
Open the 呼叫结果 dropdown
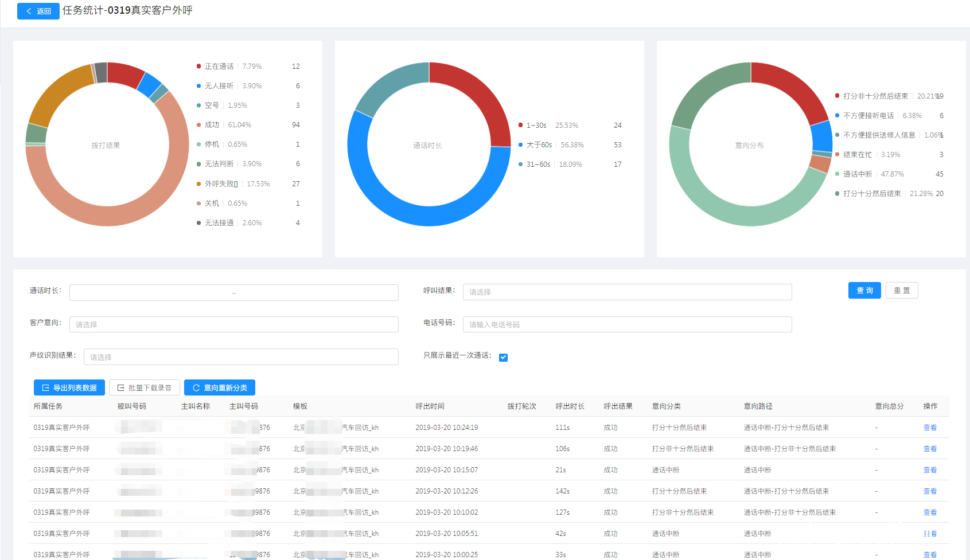coord(627,292)
